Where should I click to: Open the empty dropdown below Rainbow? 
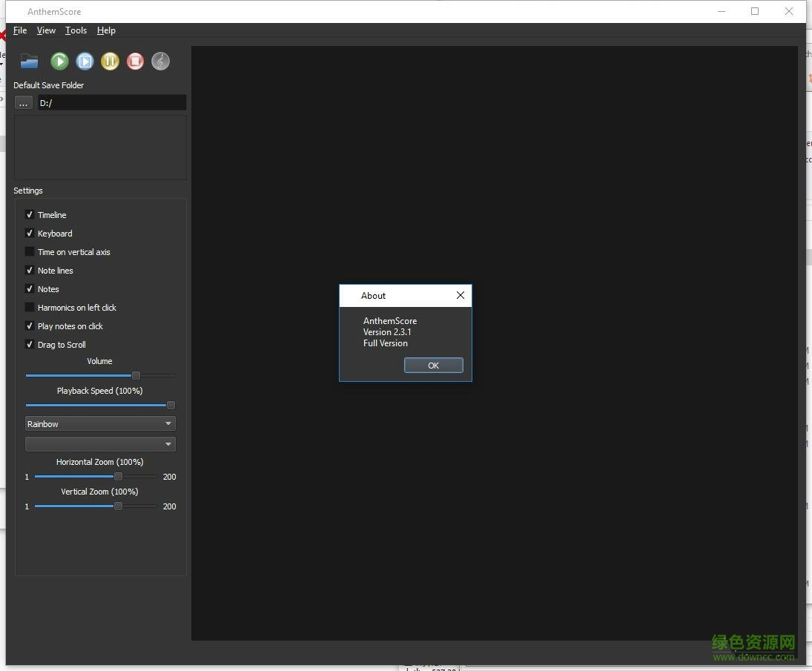pos(99,444)
